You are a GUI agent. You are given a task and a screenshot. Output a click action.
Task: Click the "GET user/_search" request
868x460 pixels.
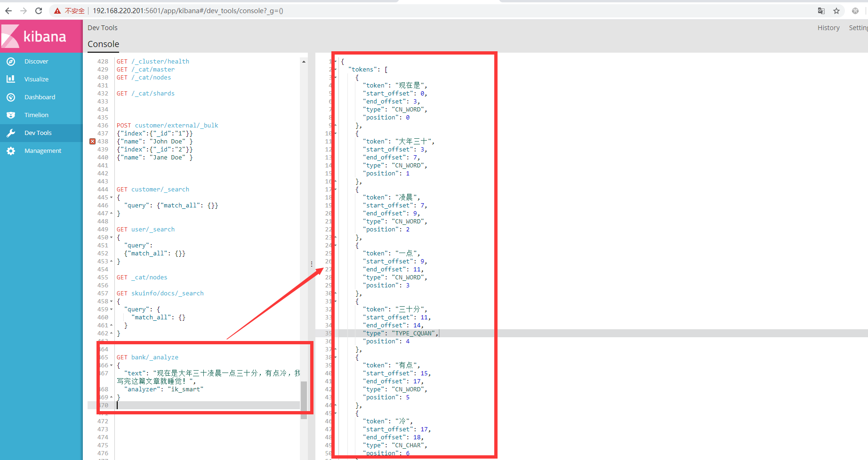coord(145,230)
